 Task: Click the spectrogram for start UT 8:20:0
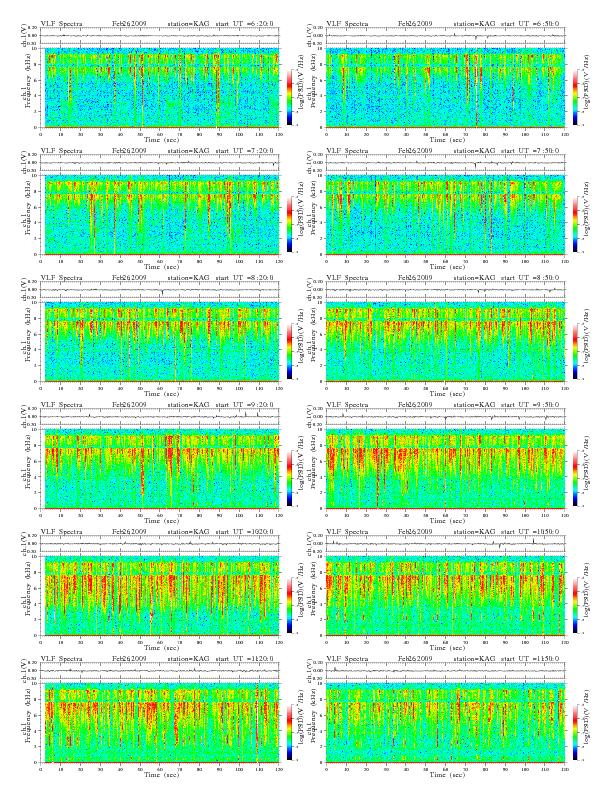pos(160,342)
